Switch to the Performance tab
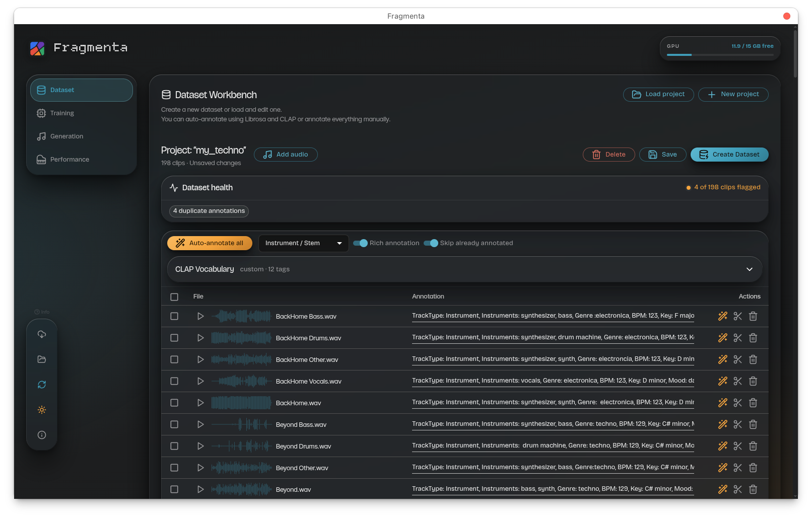The width and height of the screenshot is (812, 519). (x=82, y=160)
